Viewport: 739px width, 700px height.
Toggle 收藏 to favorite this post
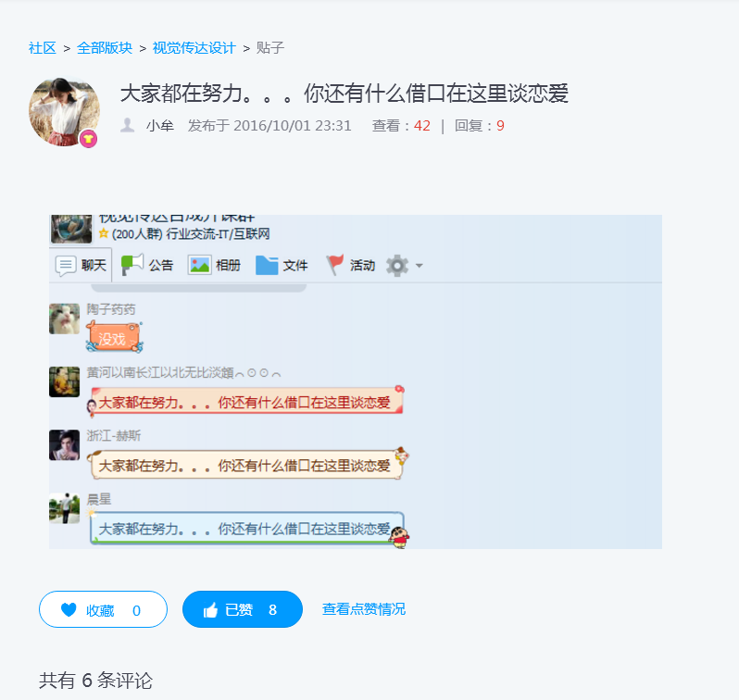click(103, 609)
